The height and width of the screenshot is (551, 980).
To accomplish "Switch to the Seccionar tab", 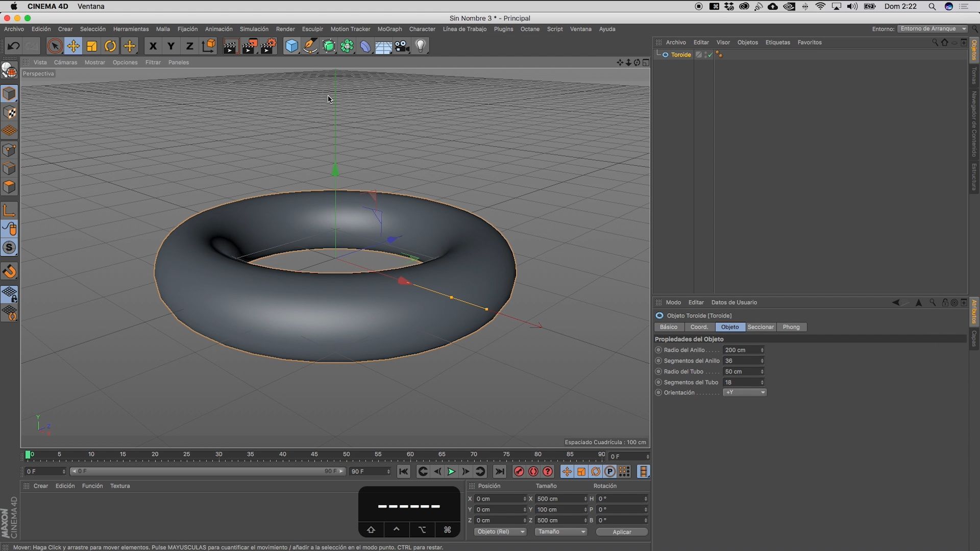I will (x=761, y=327).
